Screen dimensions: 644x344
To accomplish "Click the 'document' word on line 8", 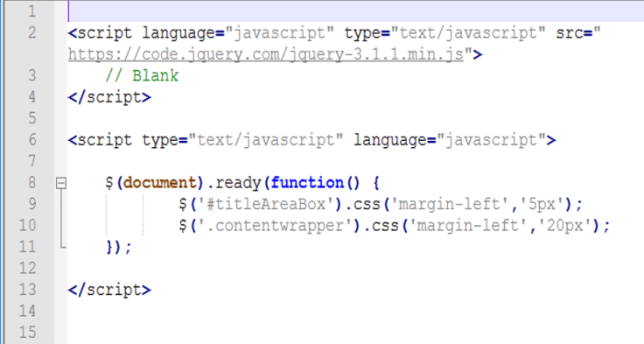I will coord(160,182).
